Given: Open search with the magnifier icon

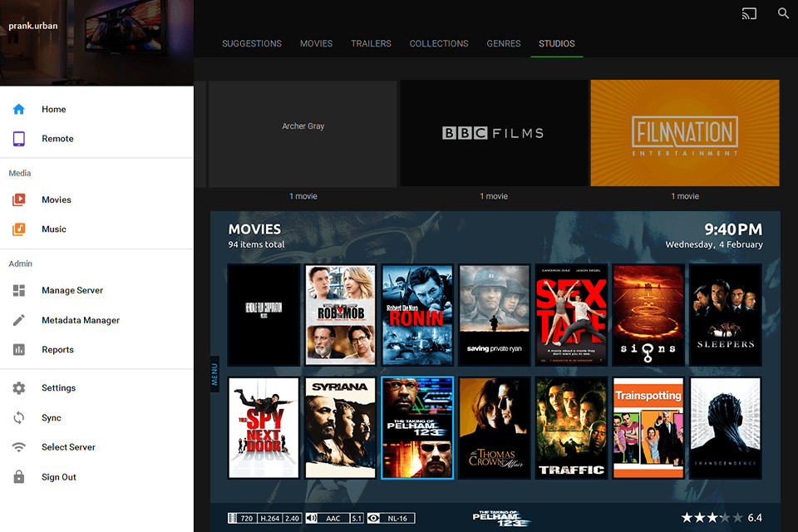Looking at the screenshot, I should (783, 14).
